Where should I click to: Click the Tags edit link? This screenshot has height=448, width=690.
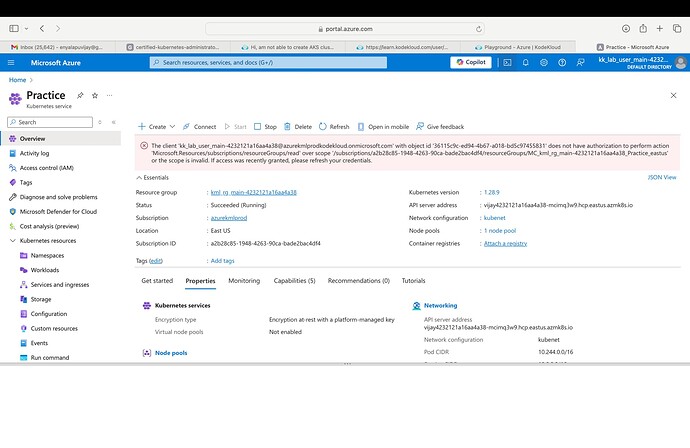[x=156, y=261]
